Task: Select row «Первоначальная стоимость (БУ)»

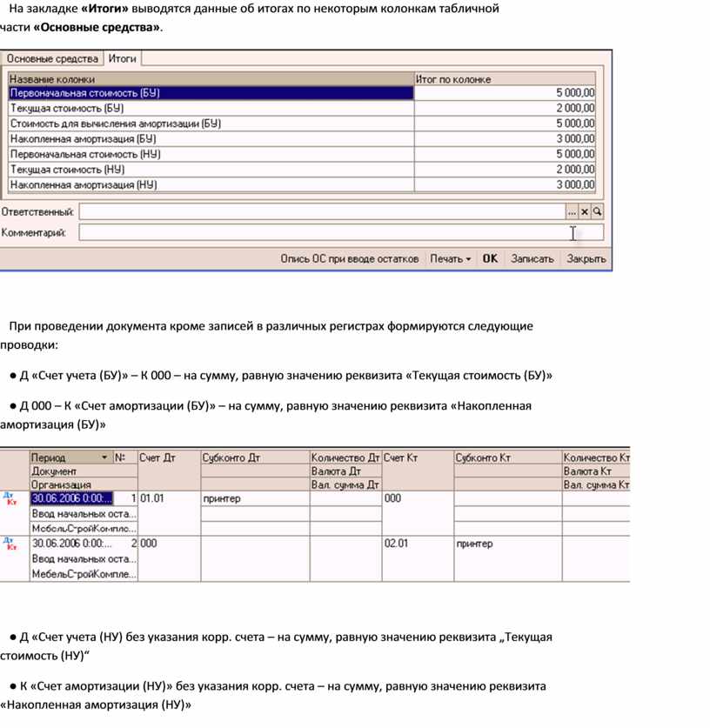Action: point(302,93)
